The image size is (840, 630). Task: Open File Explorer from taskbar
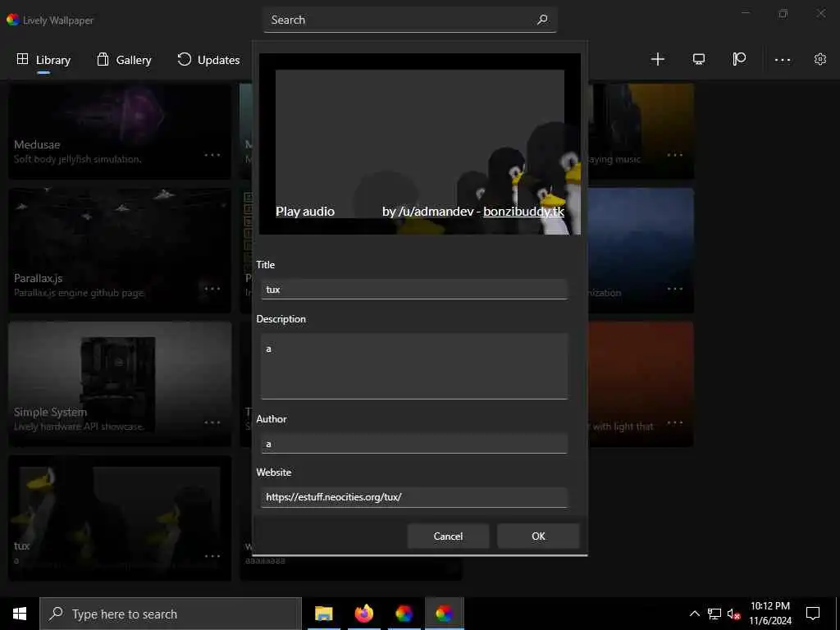tap(323, 614)
